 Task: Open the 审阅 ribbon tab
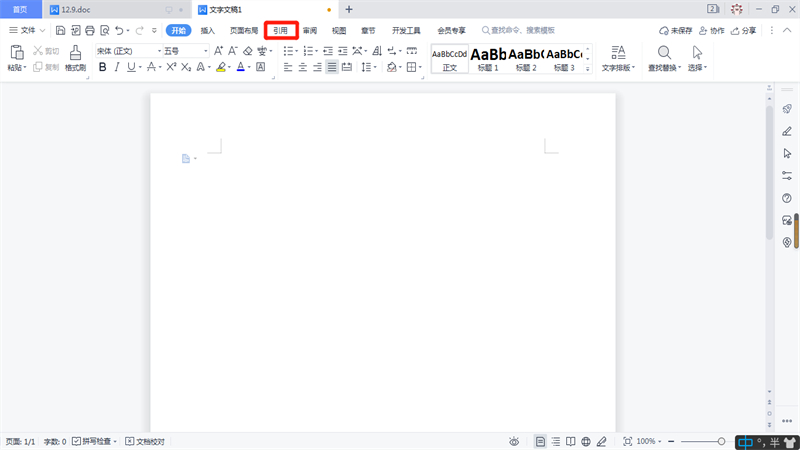tap(310, 31)
